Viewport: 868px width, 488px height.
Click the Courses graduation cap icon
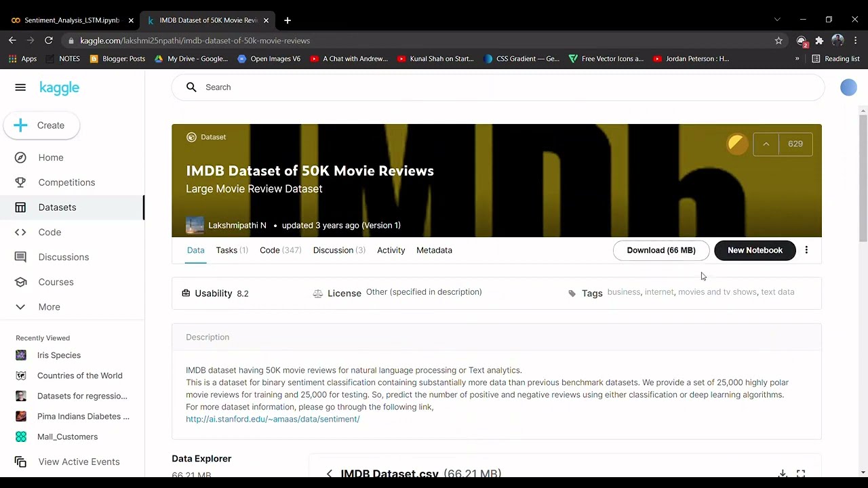(x=20, y=282)
